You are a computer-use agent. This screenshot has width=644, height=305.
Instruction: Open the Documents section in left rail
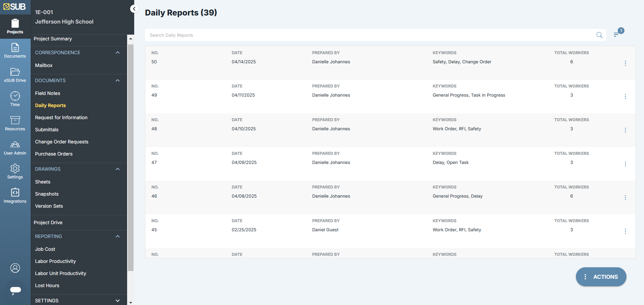15,51
